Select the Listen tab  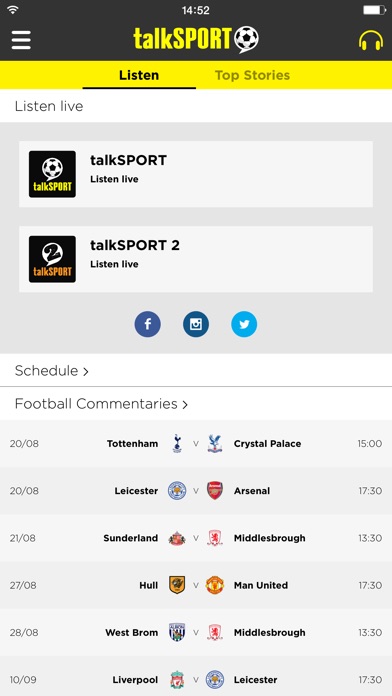coord(139,75)
